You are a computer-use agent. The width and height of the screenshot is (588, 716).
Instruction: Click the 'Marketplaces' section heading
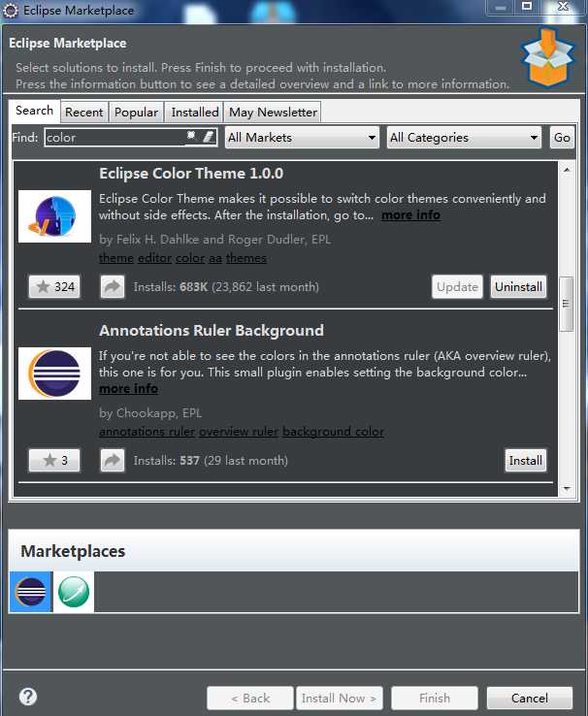pos(73,551)
